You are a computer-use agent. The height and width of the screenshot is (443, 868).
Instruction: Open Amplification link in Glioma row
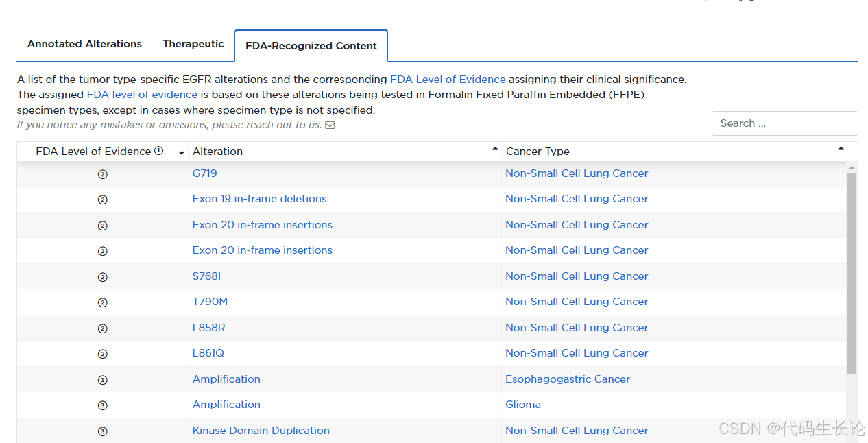[226, 405]
